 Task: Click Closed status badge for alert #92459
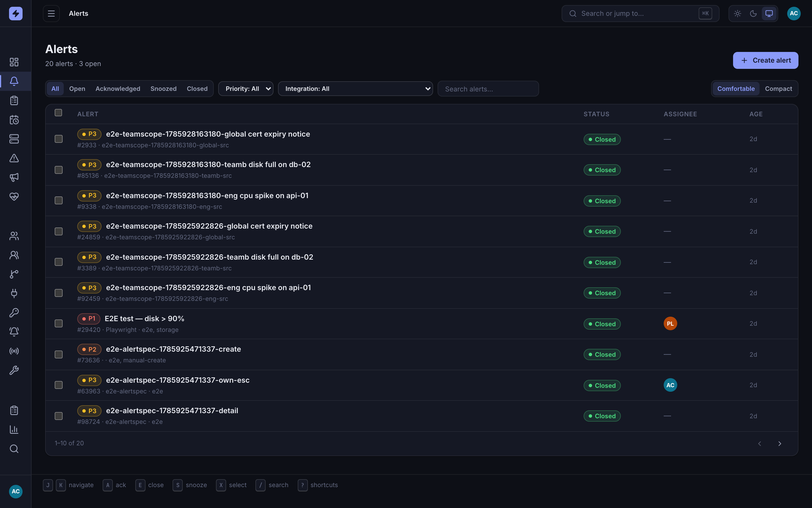[x=602, y=293]
